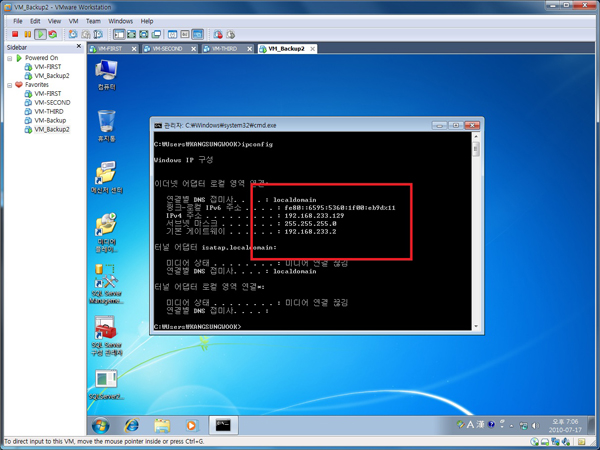Open Windows Media Player from the taskbar

click(x=191, y=425)
